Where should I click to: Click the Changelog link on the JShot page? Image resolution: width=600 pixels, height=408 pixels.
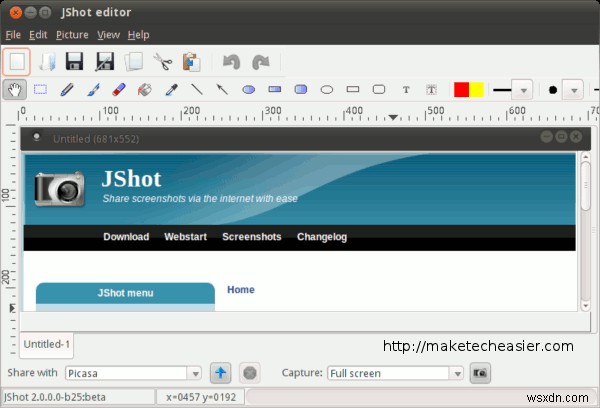click(322, 237)
